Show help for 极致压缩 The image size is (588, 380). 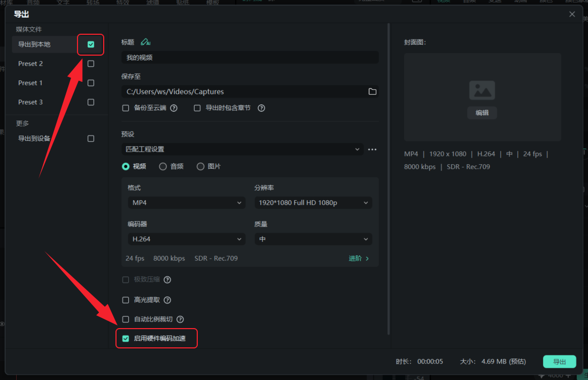tap(167, 280)
